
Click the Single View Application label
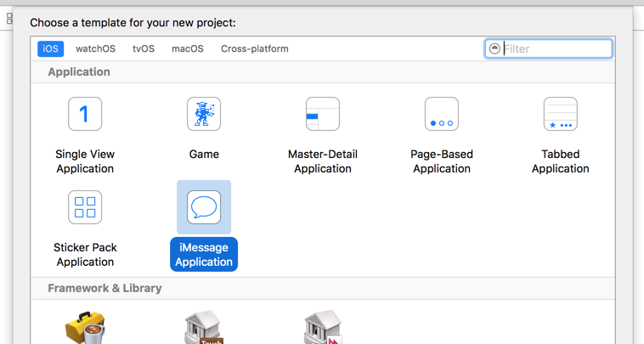pyautogui.click(x=85, y=161)
